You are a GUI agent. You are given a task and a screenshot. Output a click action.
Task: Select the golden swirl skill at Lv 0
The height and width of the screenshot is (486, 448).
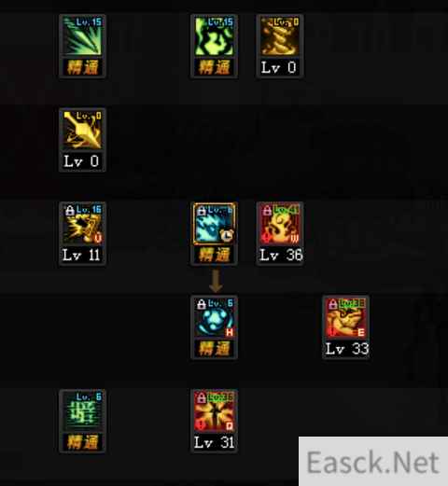tap(280, 36)
